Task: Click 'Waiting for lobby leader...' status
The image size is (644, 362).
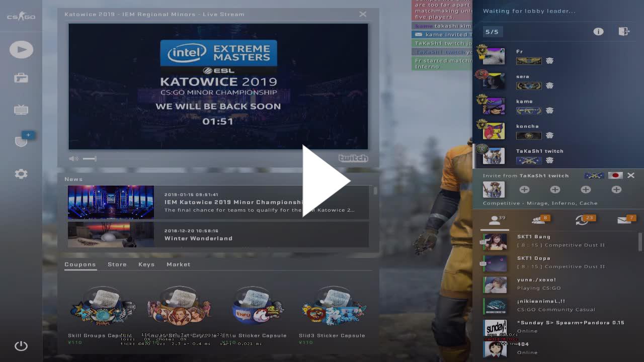Action: [529, 11]
